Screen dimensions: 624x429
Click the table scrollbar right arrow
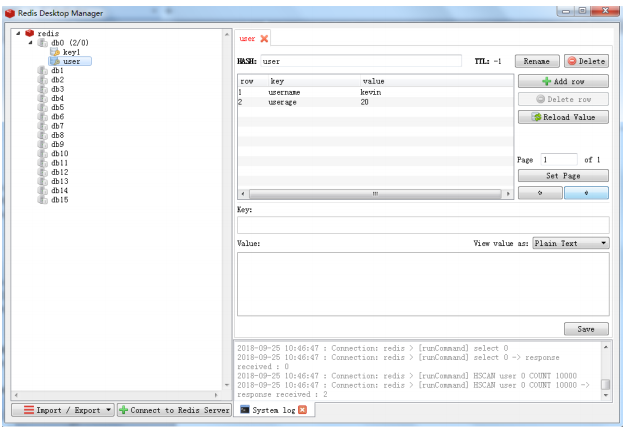click(x=508, y=194)
